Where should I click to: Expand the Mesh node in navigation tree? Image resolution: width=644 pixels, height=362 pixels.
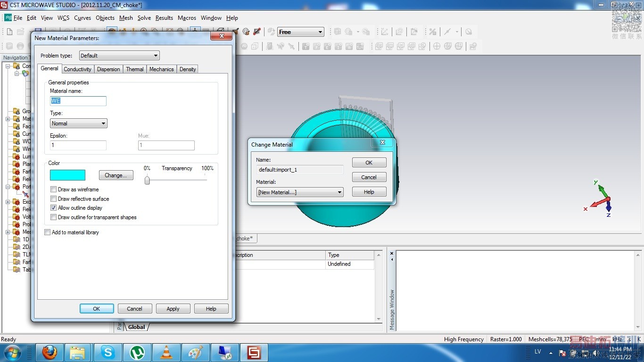pos(8,232)
